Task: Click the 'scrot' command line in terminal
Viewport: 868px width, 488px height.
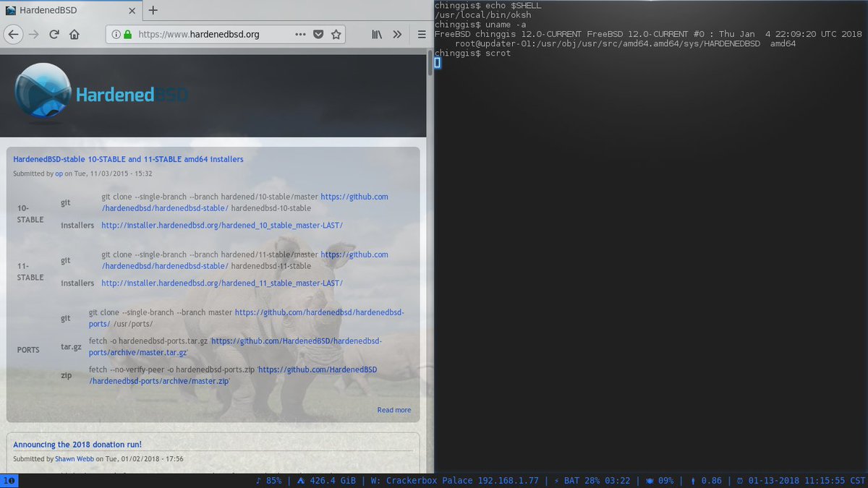Action: (x=472, y=53)
